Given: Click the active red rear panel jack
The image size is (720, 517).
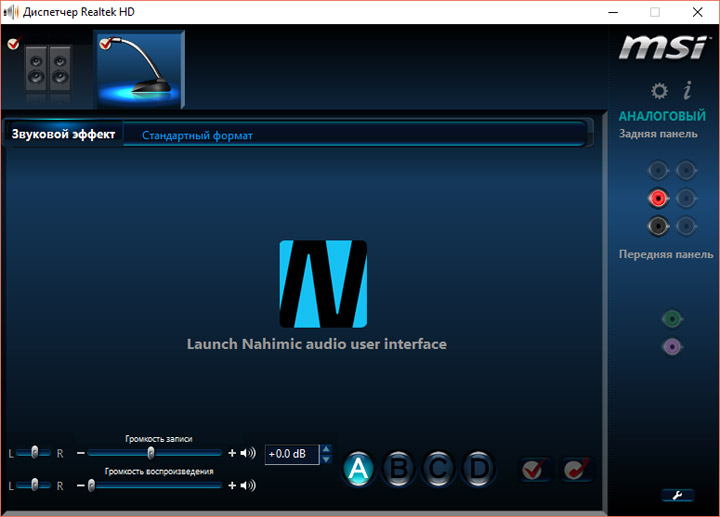Looking at the screenshot, I should click(658, 198).
